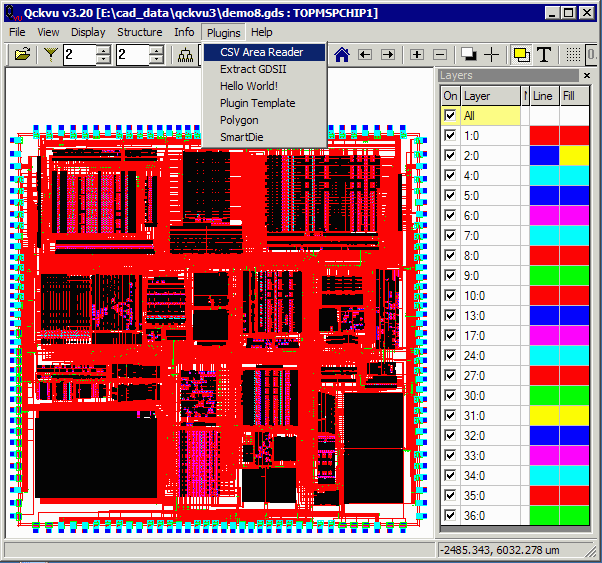Close the Layers panel
This screenshot has width=602, height=563.
coord(587,76)
